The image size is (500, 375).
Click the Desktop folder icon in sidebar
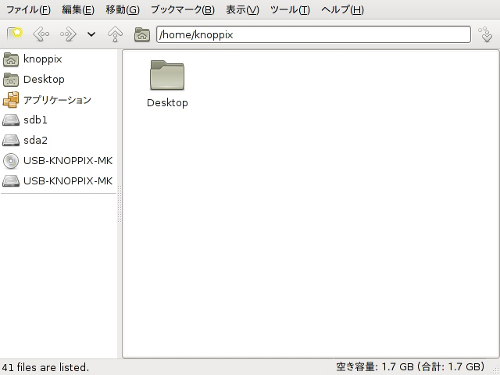coord(11,80)
